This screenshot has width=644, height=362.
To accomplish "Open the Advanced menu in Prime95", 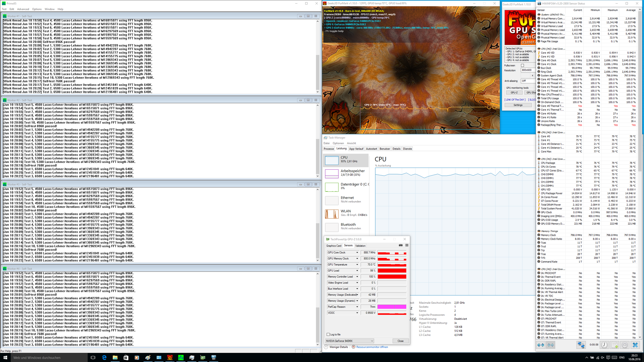I will (x=23, y=9).
